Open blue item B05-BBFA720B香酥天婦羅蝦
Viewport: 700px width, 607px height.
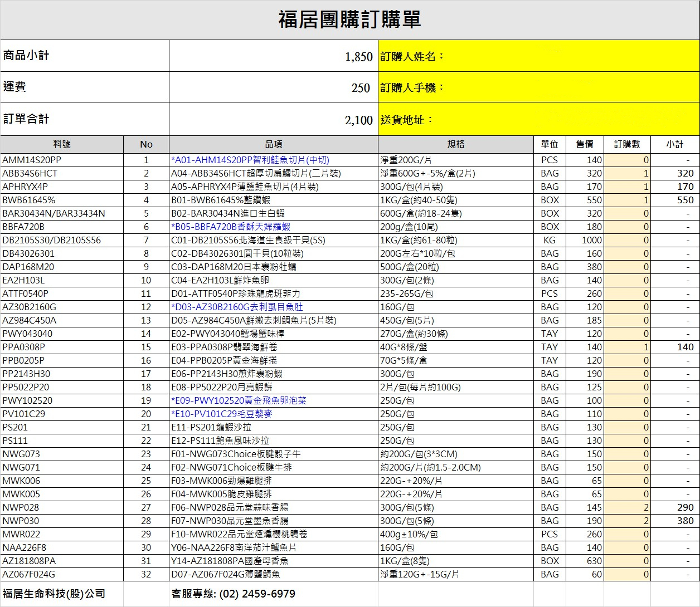tap(231, 227)
